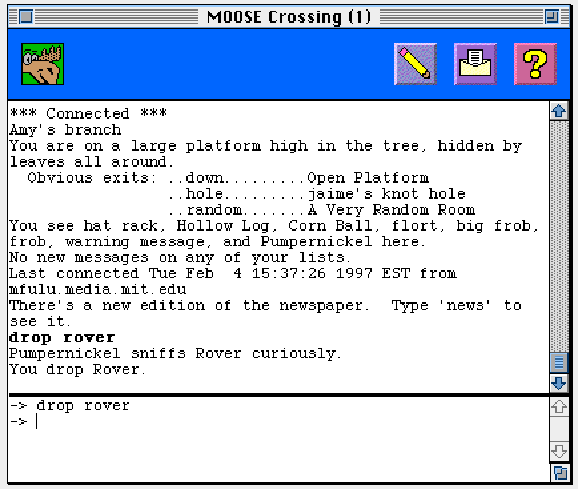578x489 pixels.
Task: Click the window close box in the title bar
Action: [26, 17]
